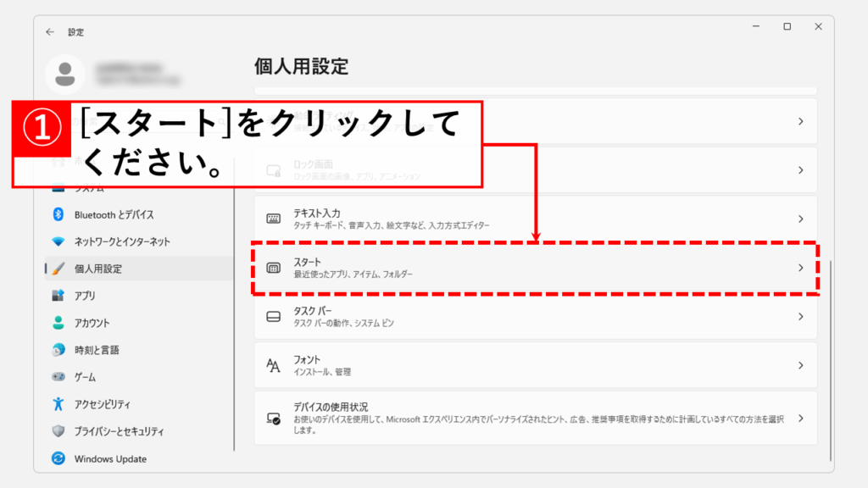Click 最近使ったアプリ、アイテム、フォルダー description
868x488 pixels.
pos(353,274)
